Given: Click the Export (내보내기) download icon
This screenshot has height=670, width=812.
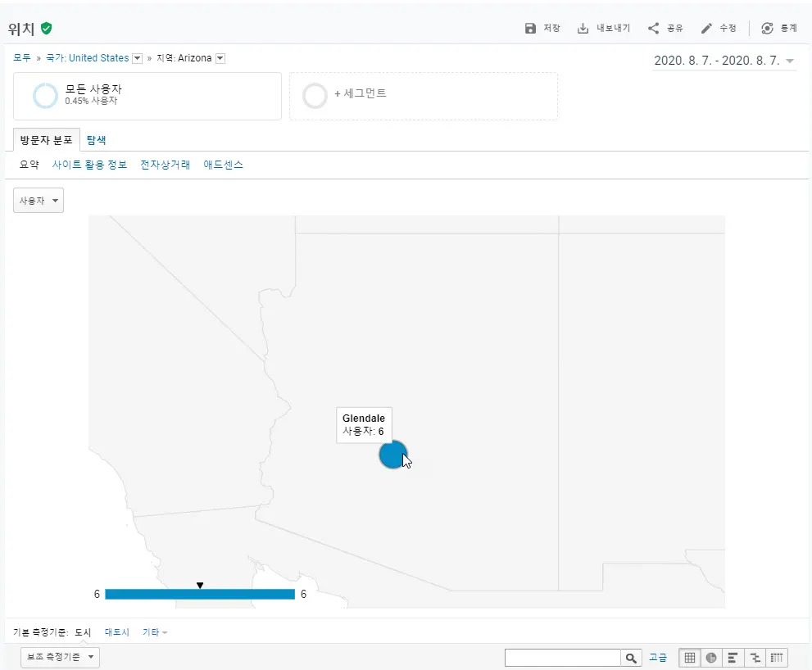Looking at the screenshot, I should point(583,29).
